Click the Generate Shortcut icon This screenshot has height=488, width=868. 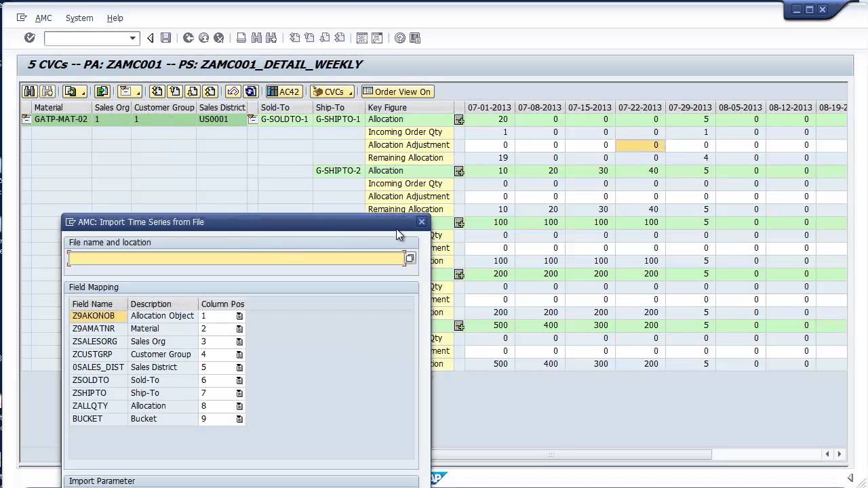[377, 38]
